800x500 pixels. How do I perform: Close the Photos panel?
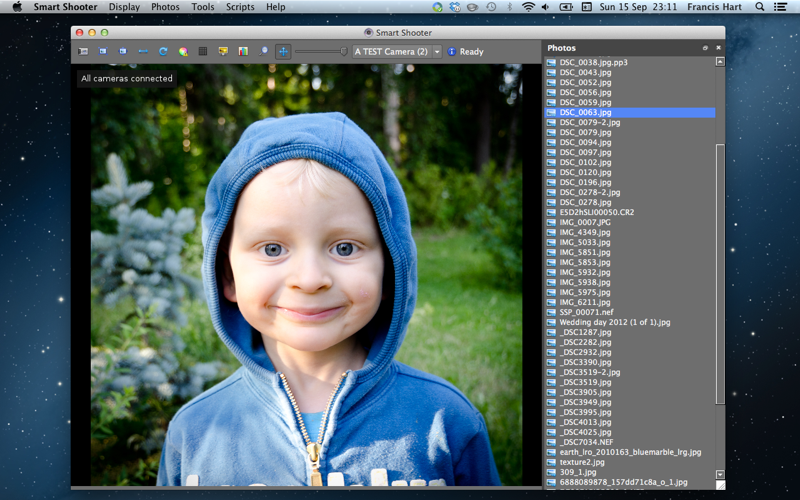pos(718,47)
